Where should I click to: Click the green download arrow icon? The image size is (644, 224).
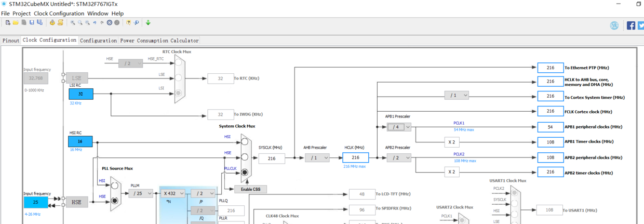tap(148, 23)
